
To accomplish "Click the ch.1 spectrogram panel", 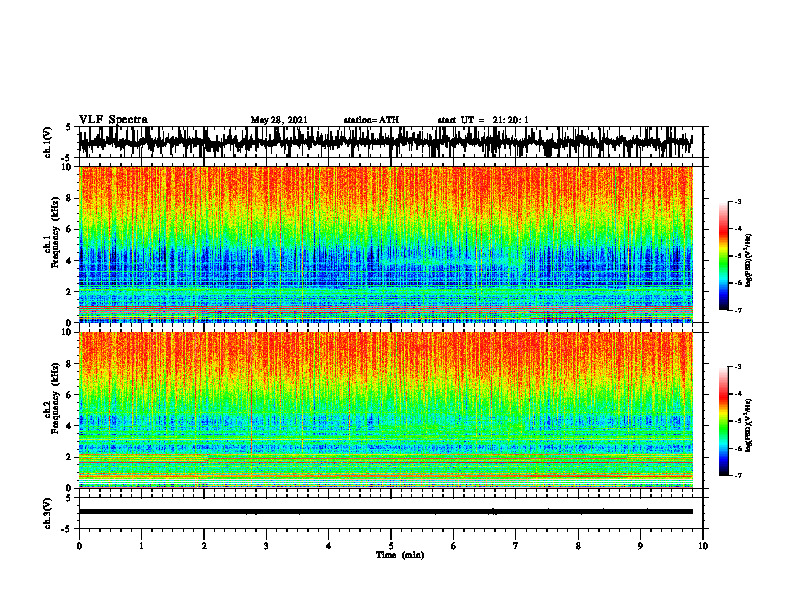I will pyautogui.click(x=385, y=244).
